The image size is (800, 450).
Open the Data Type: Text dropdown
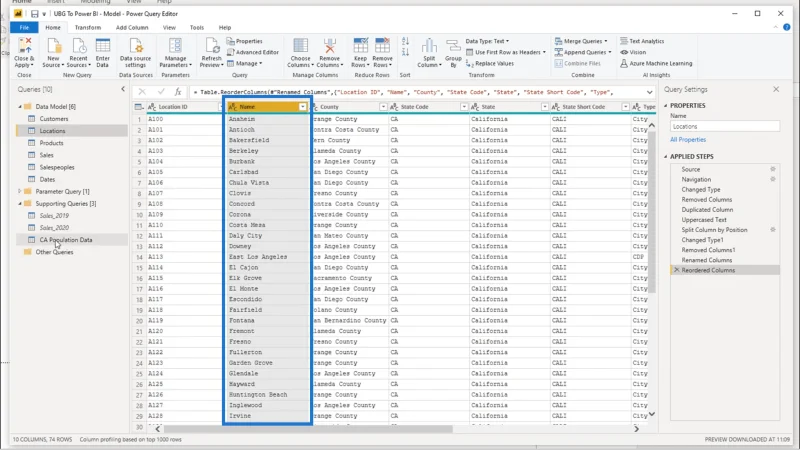(x=487, y=41)
